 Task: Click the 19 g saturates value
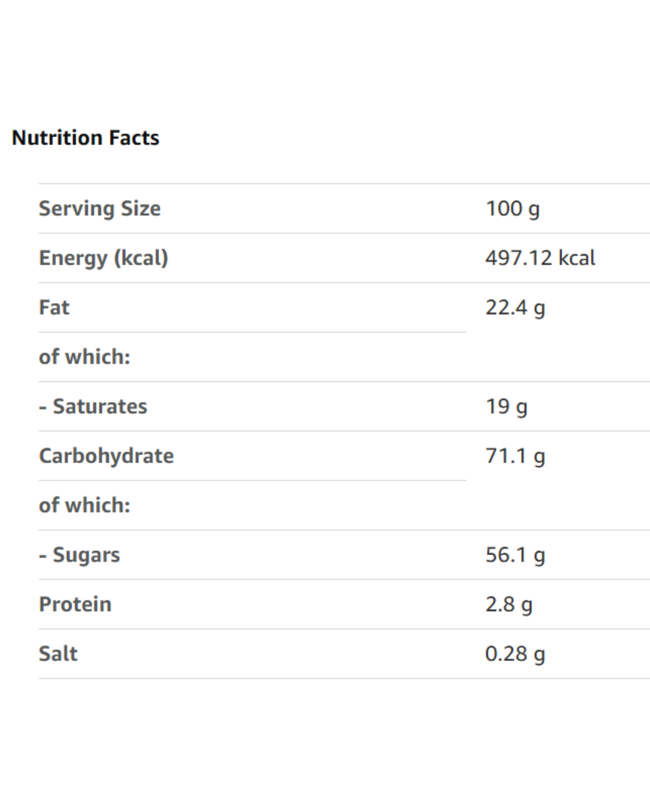(x=506, y=407)
